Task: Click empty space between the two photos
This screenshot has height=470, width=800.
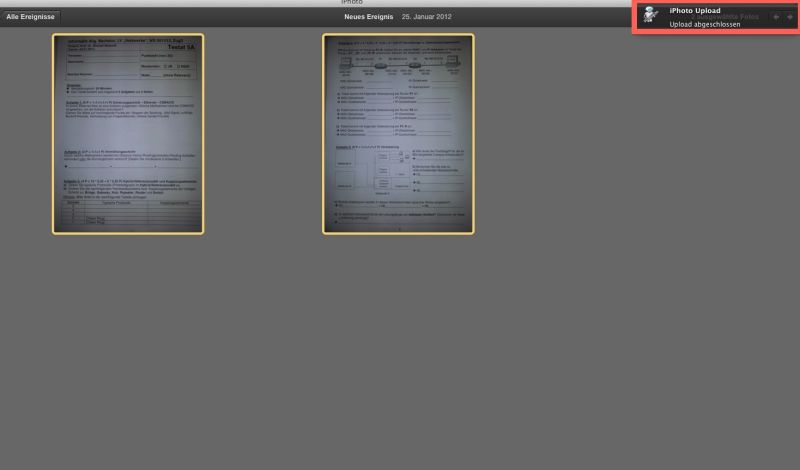Action: 264,134
